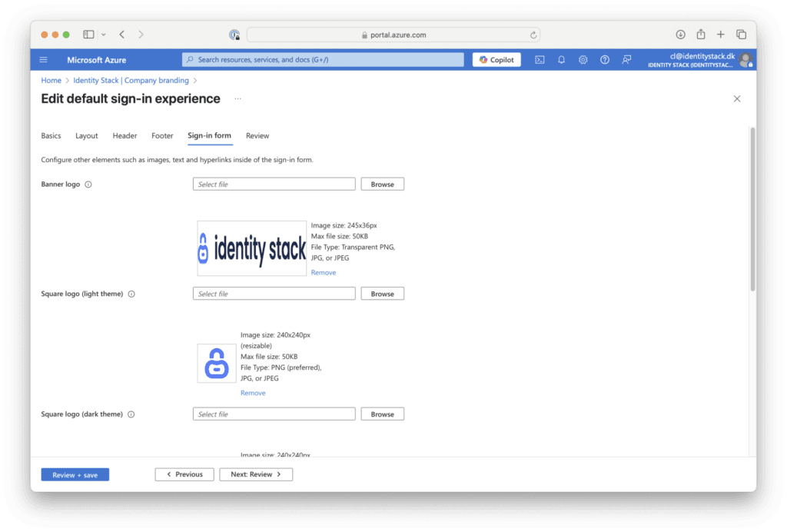
Task: Click Next: Review button
Action: click(x=256, y=474)
